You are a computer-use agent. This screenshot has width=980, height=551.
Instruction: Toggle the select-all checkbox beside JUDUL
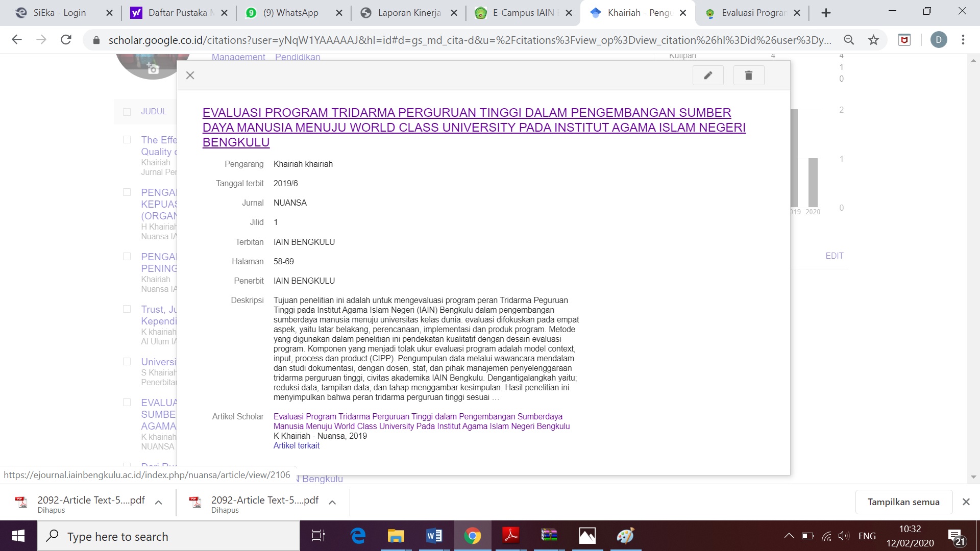pos(127,112)
